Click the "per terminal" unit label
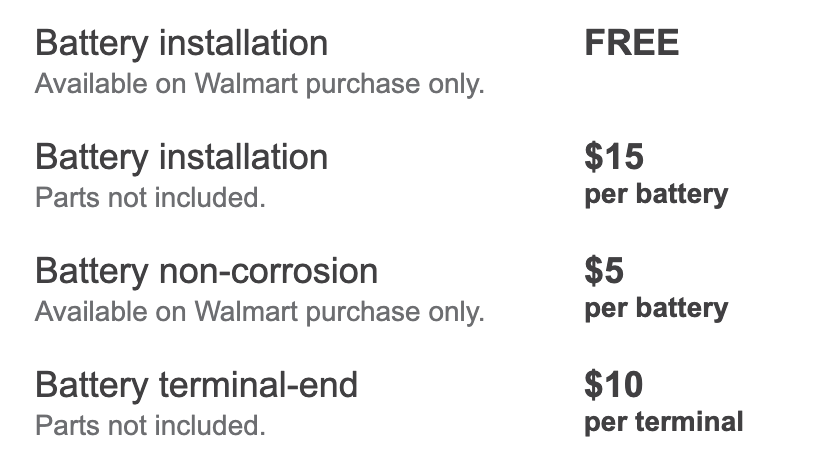 663,421
